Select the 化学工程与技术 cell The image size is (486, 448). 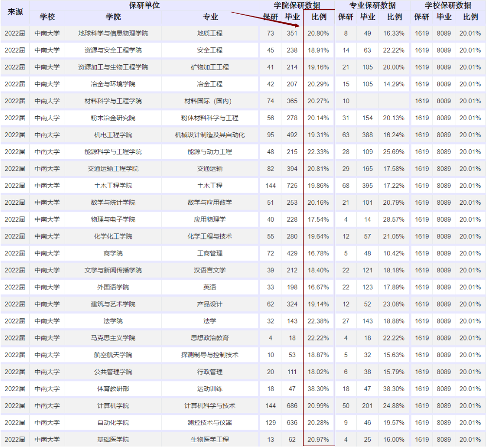[210, 236]
